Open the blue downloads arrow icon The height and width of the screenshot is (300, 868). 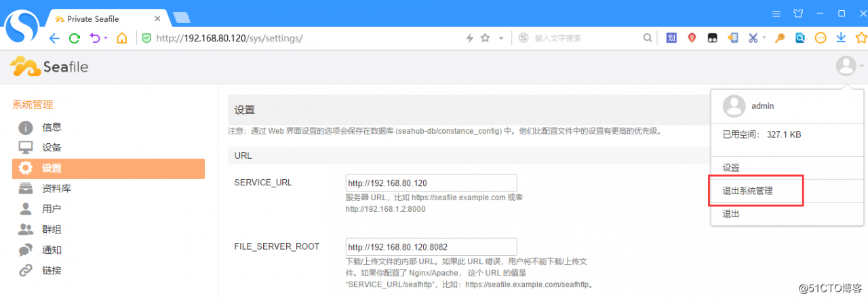click(841, 38)
